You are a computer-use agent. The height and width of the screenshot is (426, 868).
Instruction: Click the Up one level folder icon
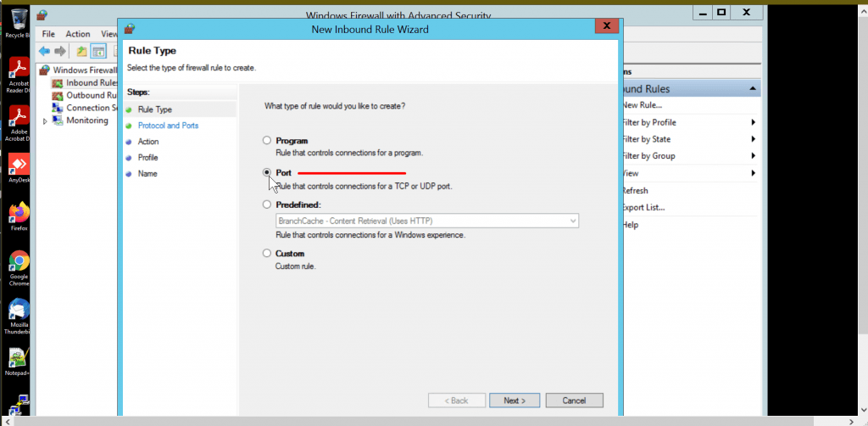(x=82, y=51)
